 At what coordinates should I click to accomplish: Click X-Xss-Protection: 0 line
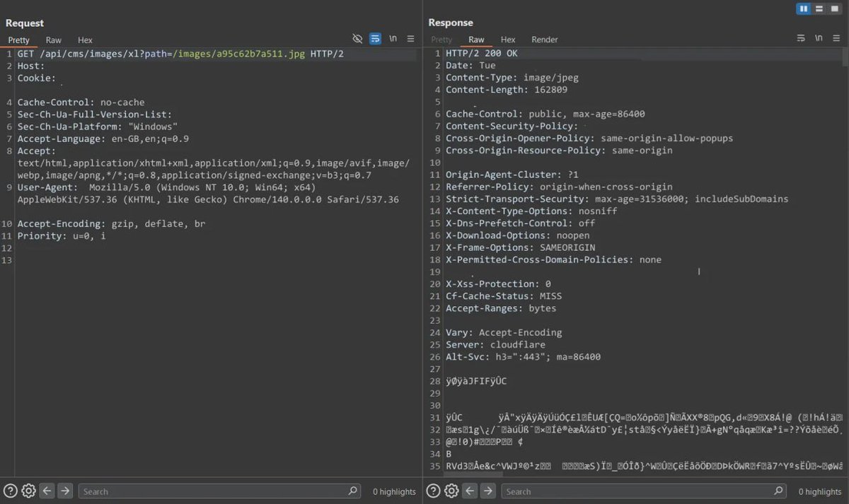pyautogui.click(x=498, y=283)
